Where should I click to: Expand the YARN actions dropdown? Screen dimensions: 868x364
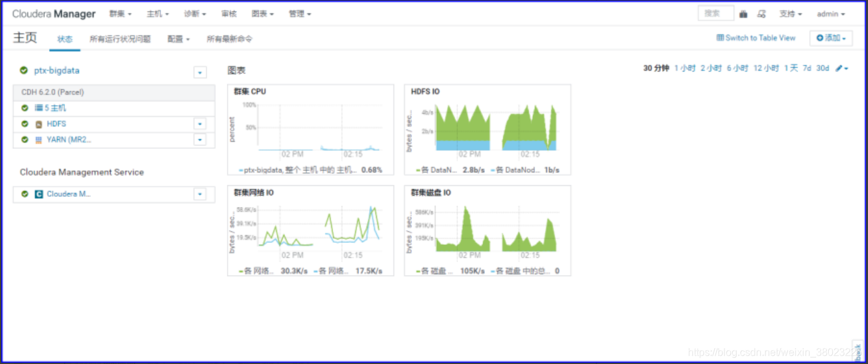tap(201, 140)
